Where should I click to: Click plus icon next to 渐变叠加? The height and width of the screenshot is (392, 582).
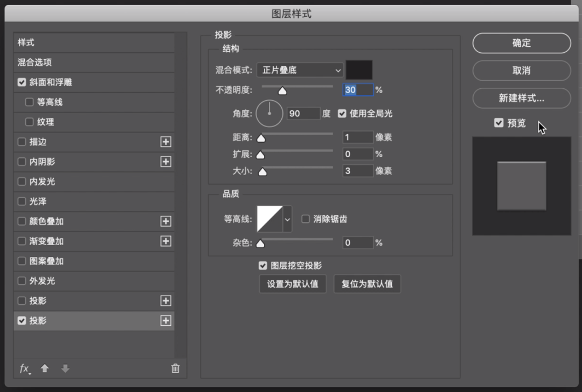pyautogui.click(x=165, y=241)
